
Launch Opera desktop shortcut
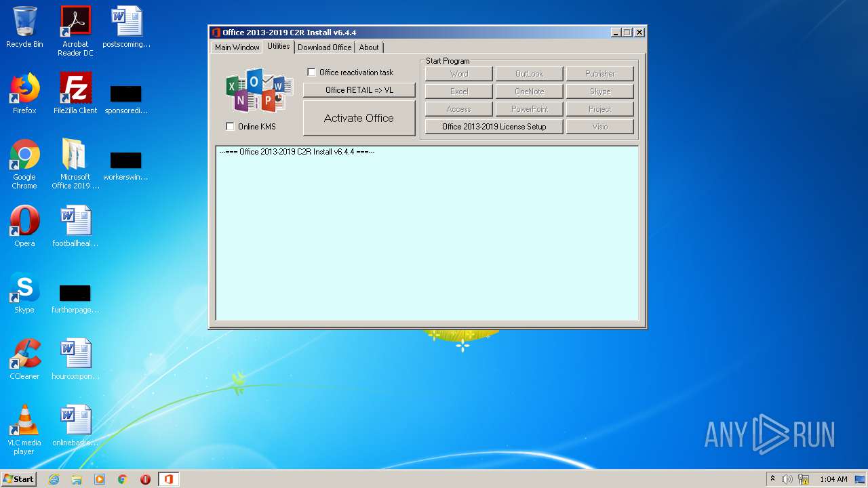tap(24, 227)
